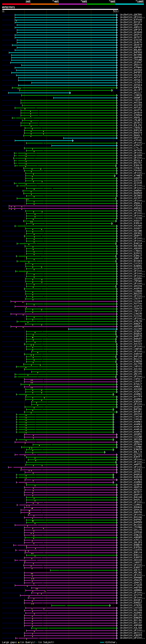The image size is (146, 644).
Task: Click the '=100char.' scale legend
Action: (x=109, y=642)
